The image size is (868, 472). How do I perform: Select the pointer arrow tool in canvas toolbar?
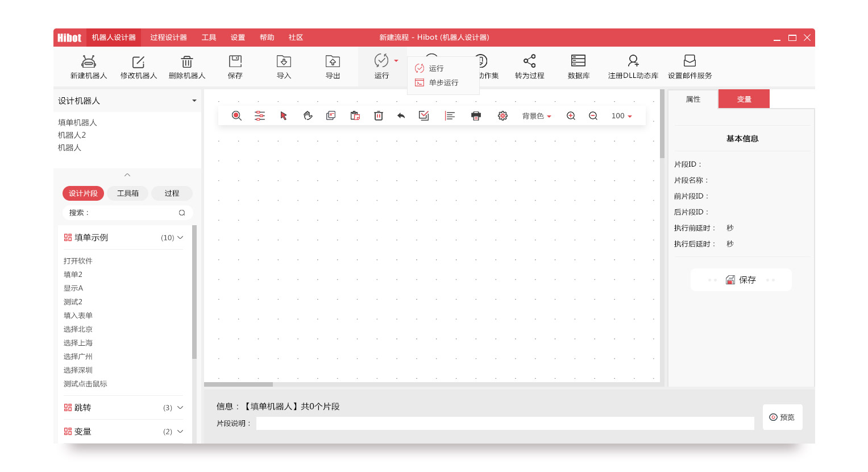(284, 116)
